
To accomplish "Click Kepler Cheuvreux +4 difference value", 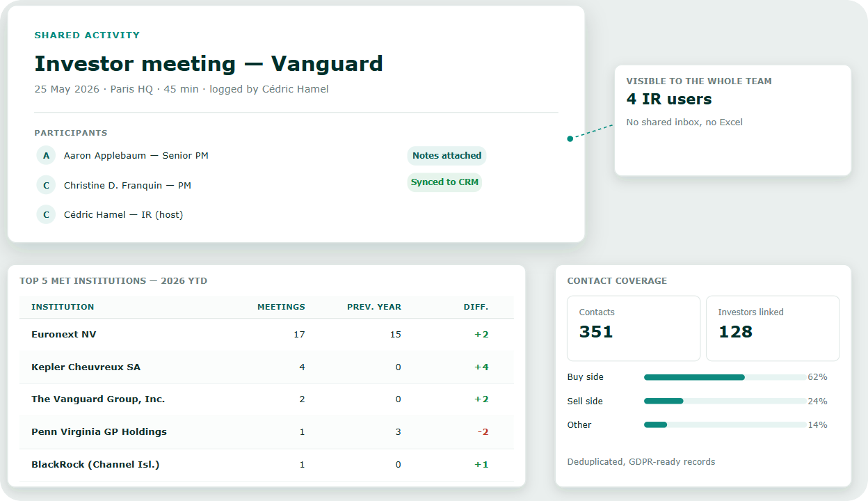I will click(481, 367).
